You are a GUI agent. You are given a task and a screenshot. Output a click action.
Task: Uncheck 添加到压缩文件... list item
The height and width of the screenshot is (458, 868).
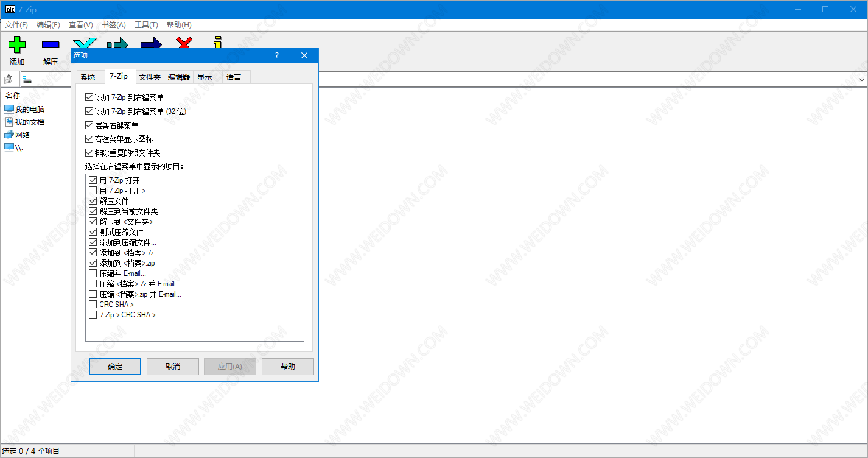click(x=93, y=242)
